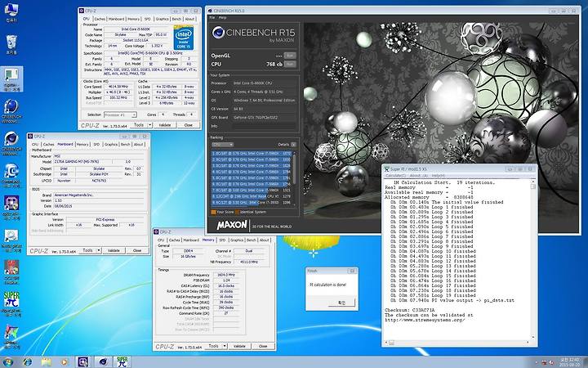Screen dimensions: 588x368
Task: Switch to SPD tab in the CPU-Z Memory window
Action: tap(222, 240)
